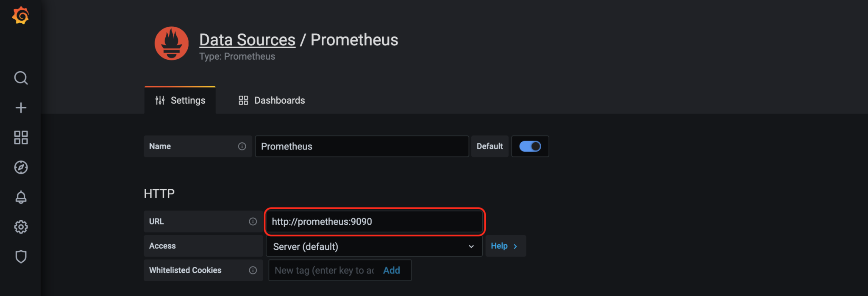
Task: Click the Create (plus) icon in sidebar
Action: click(x=20, y=108)
